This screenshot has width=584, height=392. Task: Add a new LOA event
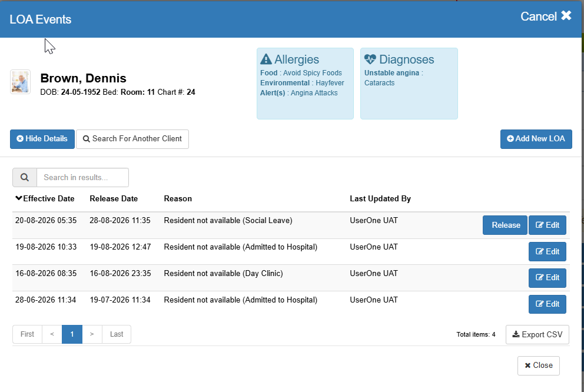click(x=536, y=139)
